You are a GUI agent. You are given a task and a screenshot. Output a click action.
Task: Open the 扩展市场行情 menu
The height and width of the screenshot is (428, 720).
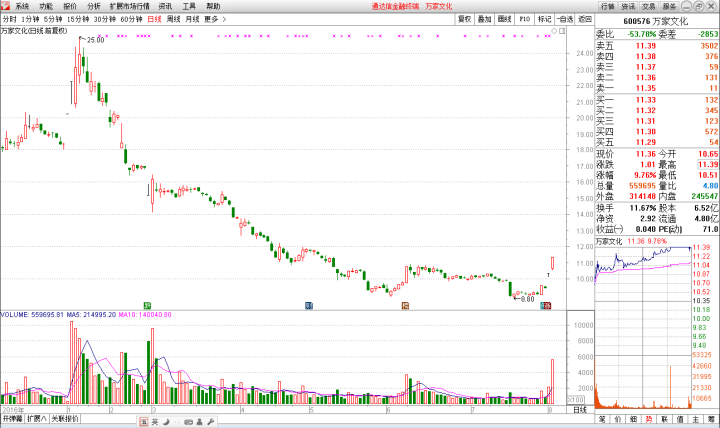[x=129, y=6]
